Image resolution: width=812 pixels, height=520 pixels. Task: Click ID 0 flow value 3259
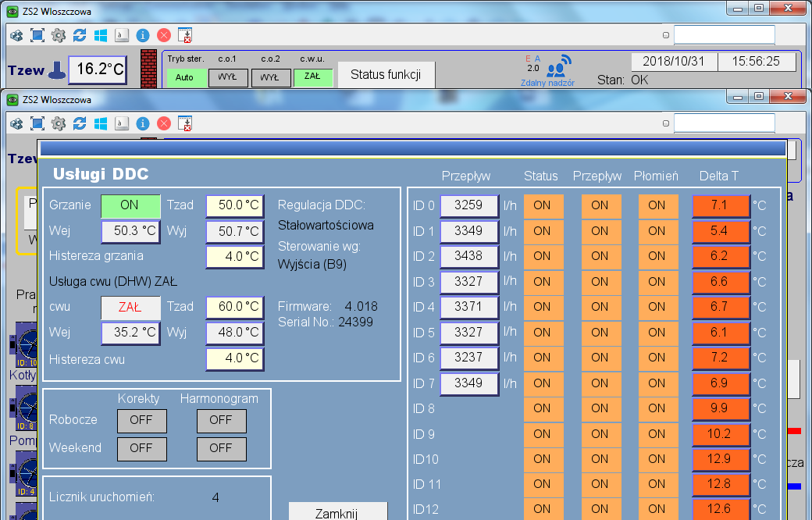pos(469,205)
